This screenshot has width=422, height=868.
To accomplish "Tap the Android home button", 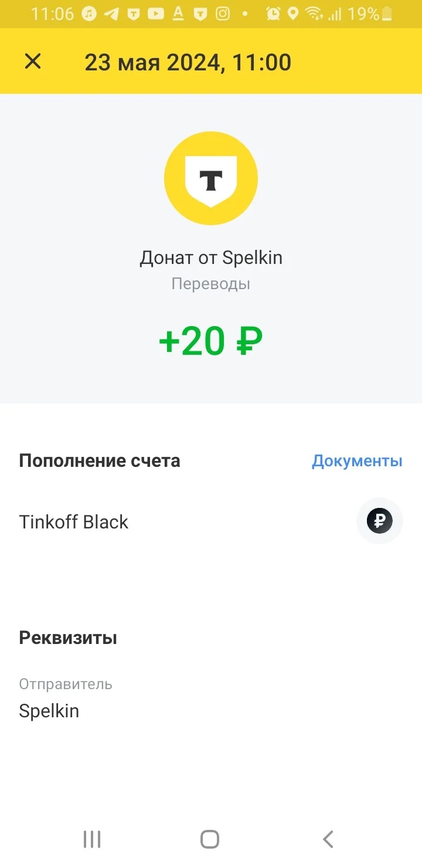I will pos(210,839).
